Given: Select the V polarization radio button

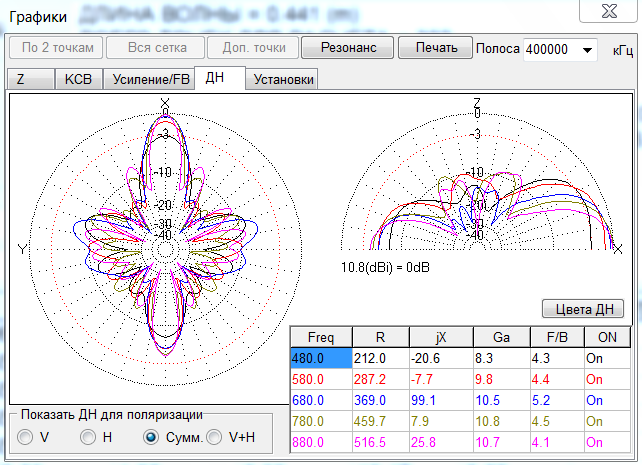Looking at the screenshot, I should (x=24, y=437).
